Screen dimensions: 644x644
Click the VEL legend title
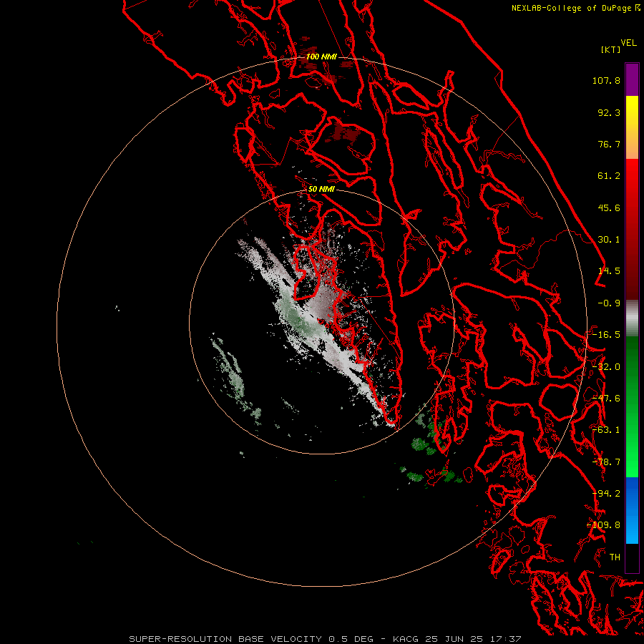pos(628,43)
